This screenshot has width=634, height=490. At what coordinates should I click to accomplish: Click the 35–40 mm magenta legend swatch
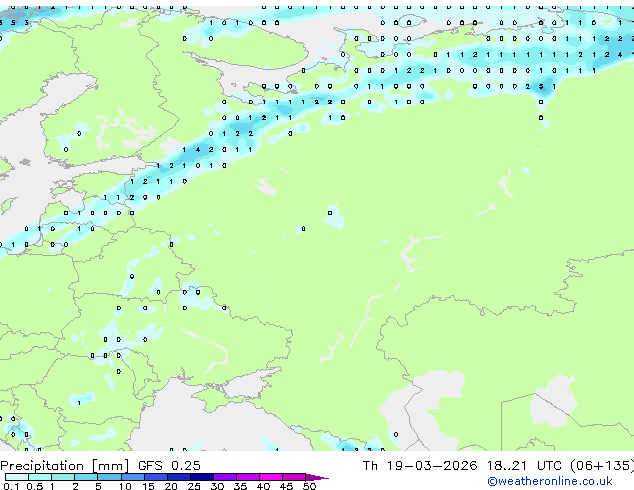(248, 477)
